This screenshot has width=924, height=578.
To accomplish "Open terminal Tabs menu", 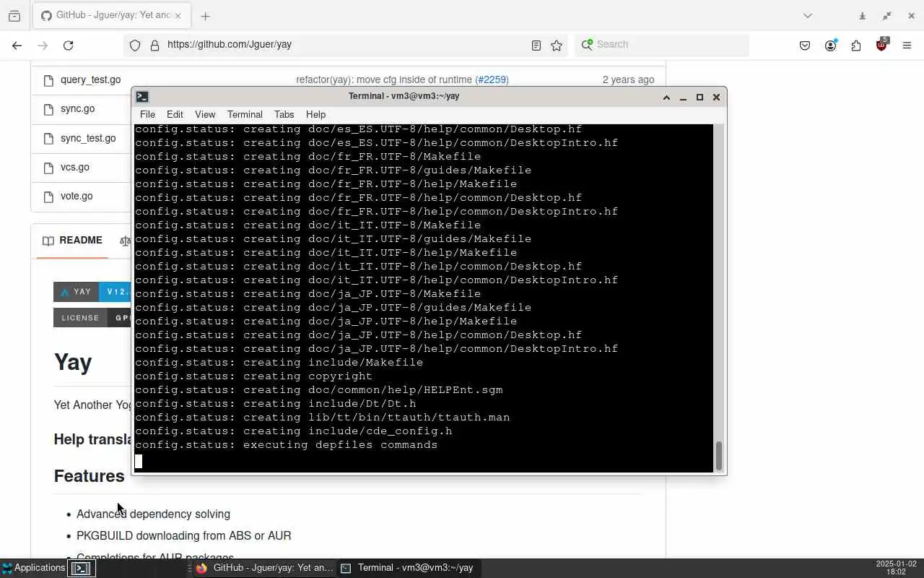I will 284,114.
